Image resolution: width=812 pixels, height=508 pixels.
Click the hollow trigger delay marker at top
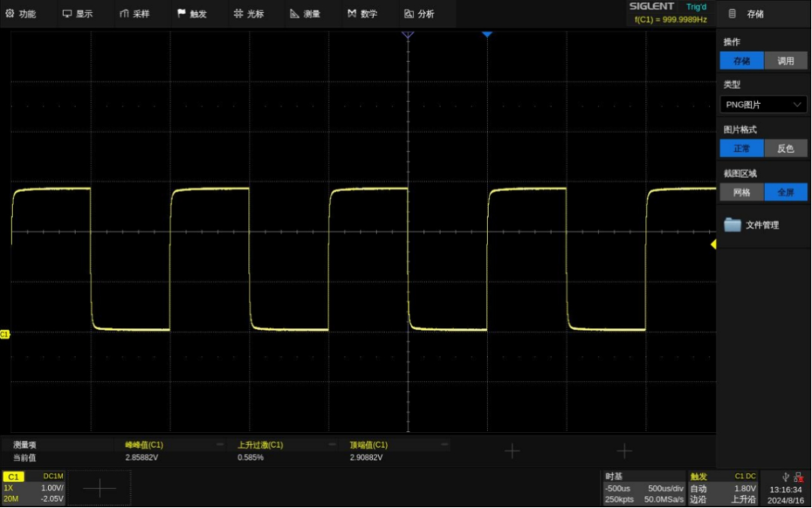(x=408, y=35)
